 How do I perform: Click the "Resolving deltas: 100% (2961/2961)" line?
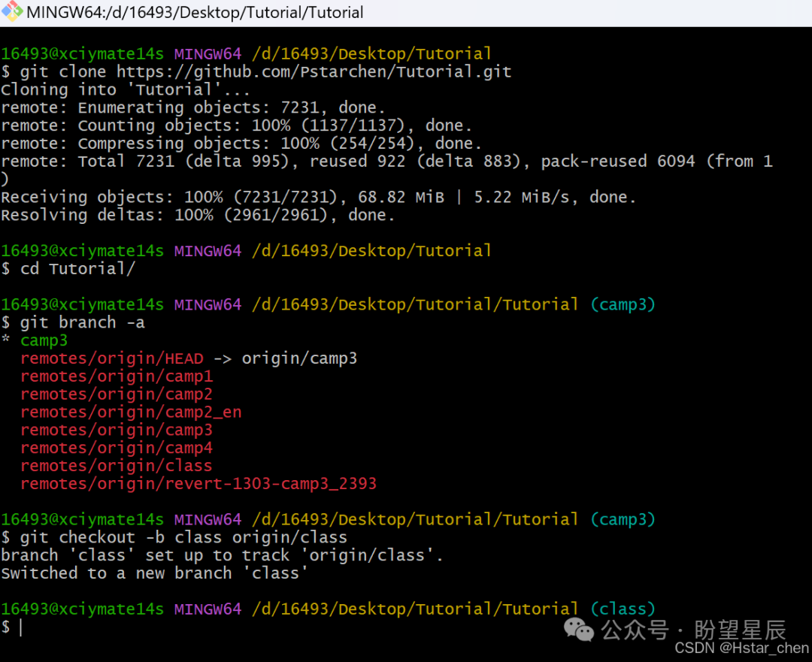click(x=198, y=216)
